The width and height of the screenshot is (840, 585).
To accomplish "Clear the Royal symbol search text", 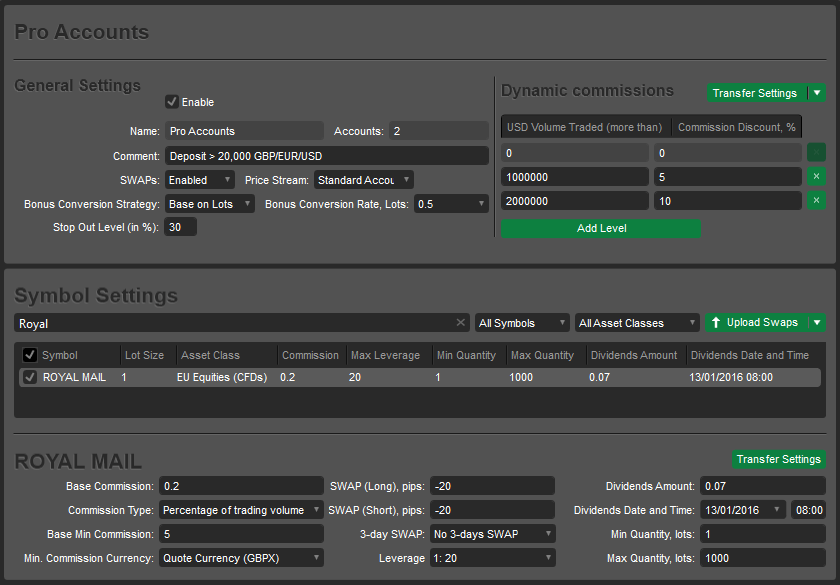I will coord(460,323).
